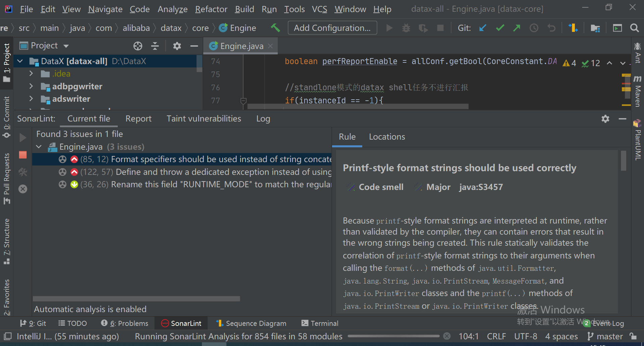The height and width of the screenshot is (346, 644).
Task: Run SonarLint analysis with the play icon
Action: pyautogui.click(x=22, y=137)
